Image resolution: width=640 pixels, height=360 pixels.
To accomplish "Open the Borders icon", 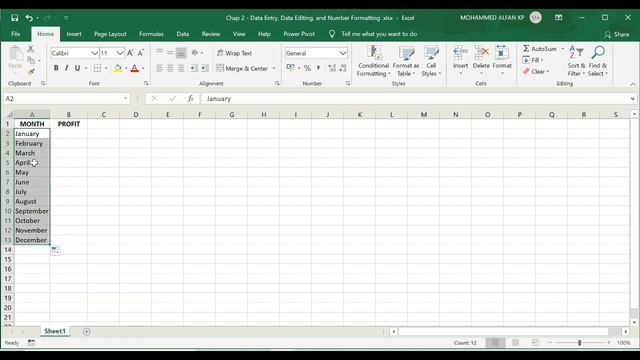I will 97,68.
